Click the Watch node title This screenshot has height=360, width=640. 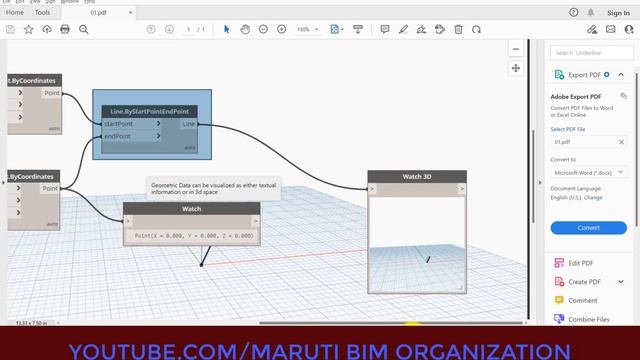point(191,209)
